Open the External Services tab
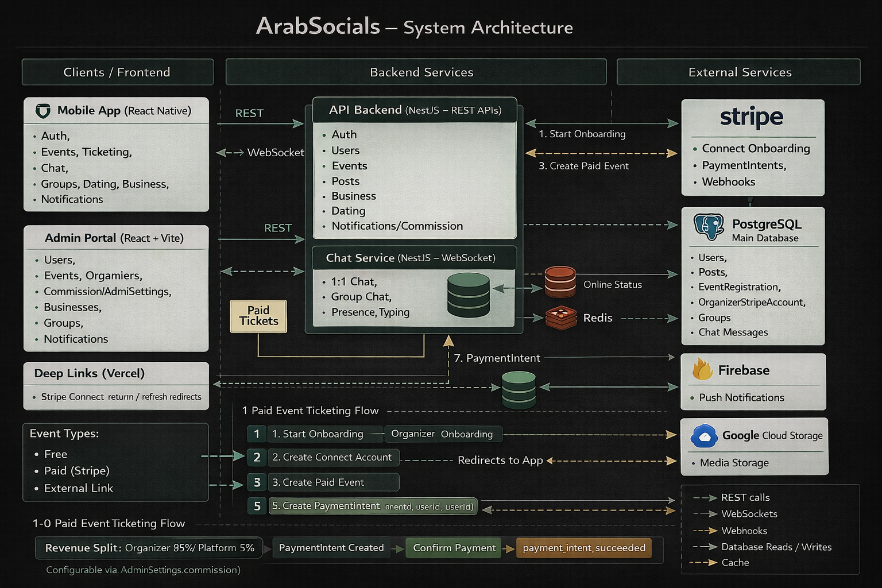This screenshot has height=588, width=882. [738, 72]
